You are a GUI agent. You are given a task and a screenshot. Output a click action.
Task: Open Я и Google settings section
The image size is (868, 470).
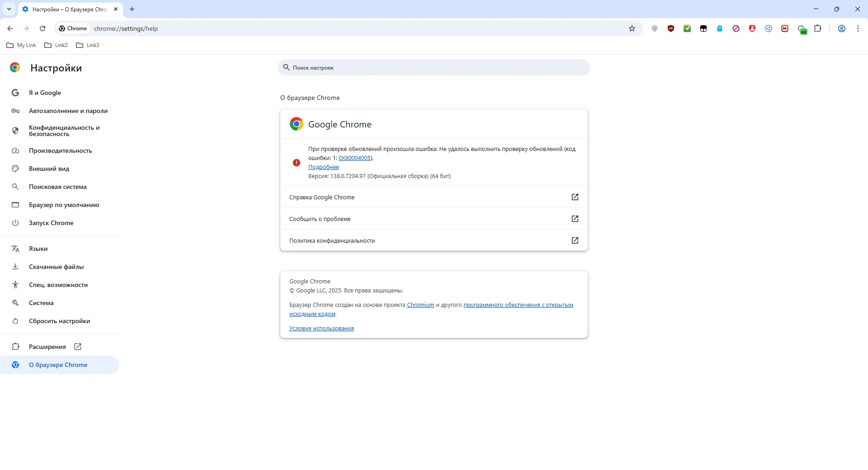pyautogui.click(x=60, y=93)
